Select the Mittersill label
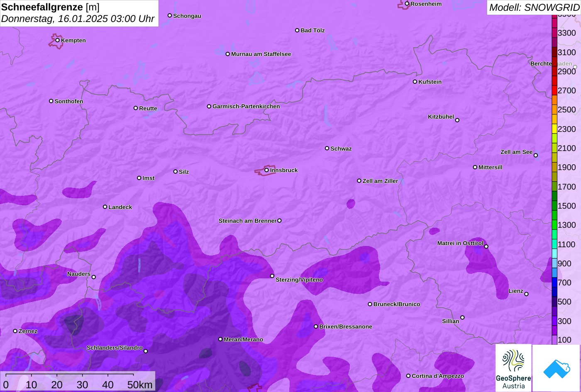 (x=490, y=168)
